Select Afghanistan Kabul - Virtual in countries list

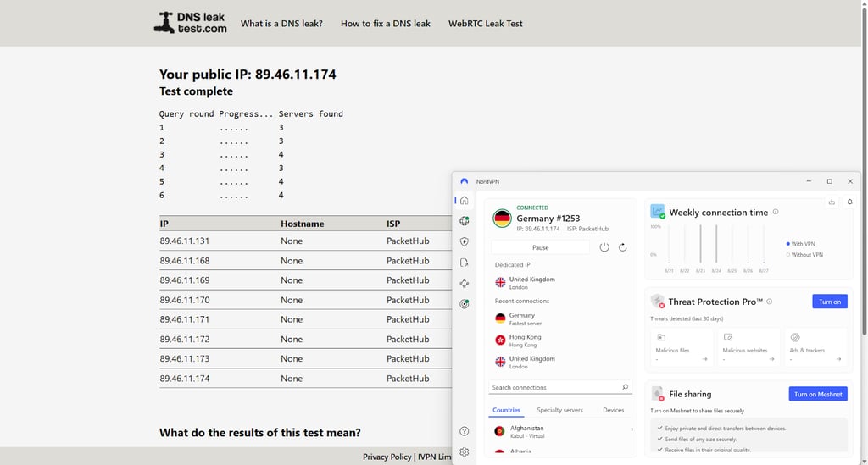pyautogui.click(x=559, y=431)
